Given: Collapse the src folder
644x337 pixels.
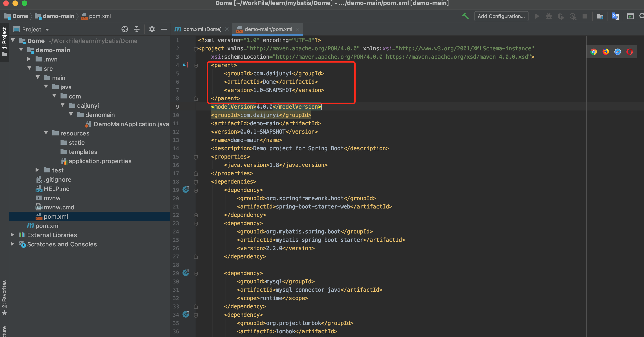Looking at the screenshot, I should (29, 68).
